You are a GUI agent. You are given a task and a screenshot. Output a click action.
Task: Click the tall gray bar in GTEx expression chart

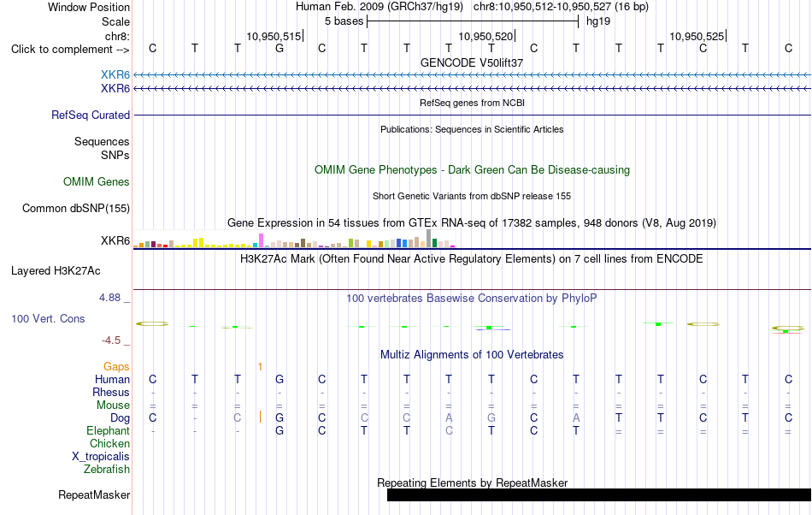(x=428, y=239)
